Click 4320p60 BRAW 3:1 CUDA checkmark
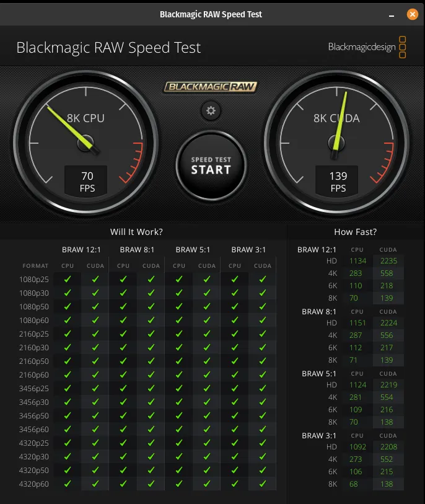 263,484
